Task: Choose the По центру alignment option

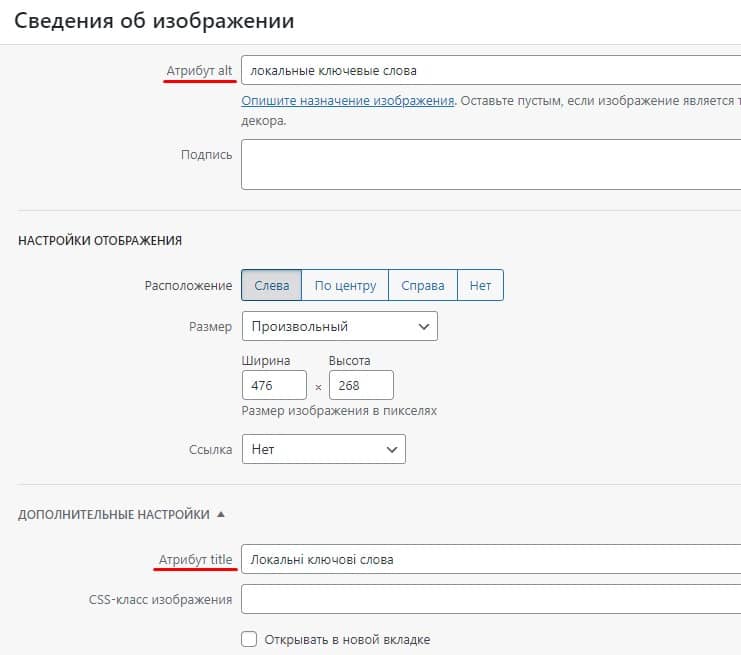Action: (x=345, y=285)
